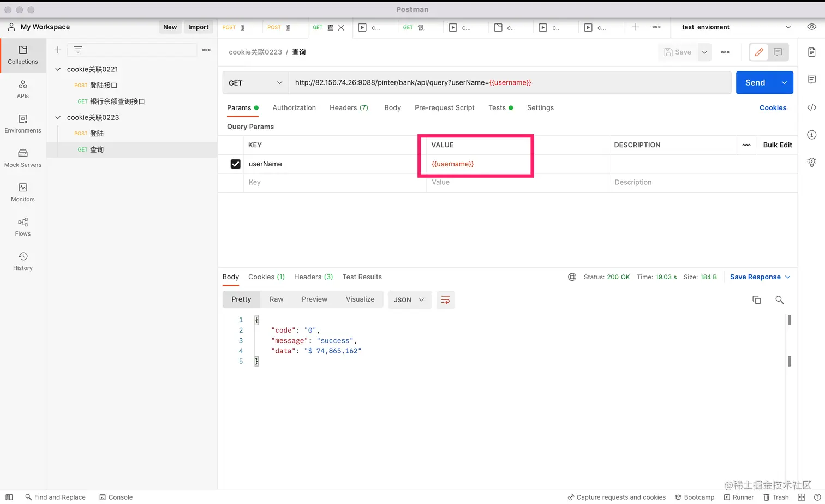Switch to the Pre-request Script tab
The height and width of the screenshot is (504, 825).
point(445,108)
